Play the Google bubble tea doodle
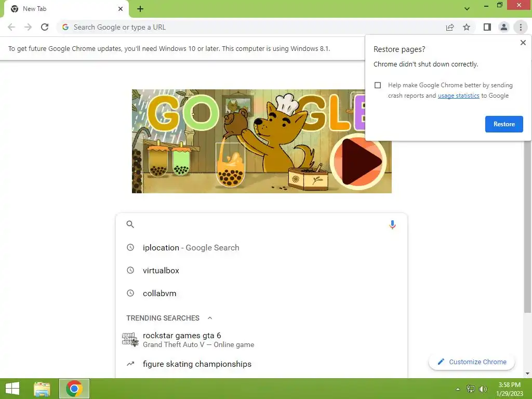This screenshot has width=532, height=399. pos(358,162)
